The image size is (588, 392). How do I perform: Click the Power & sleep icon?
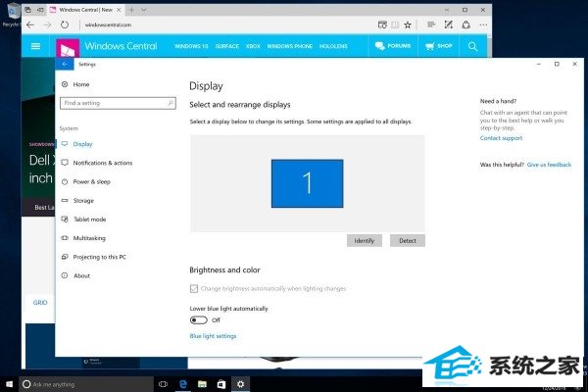[x=65, y=181]
